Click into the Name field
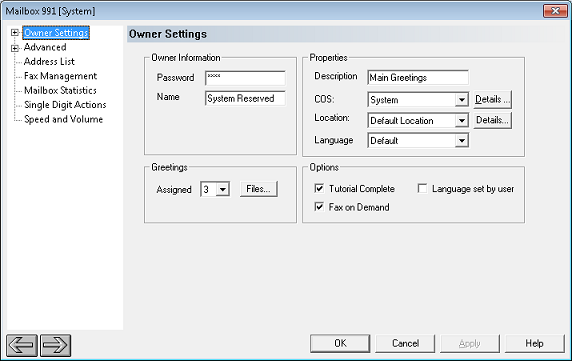The width and height of the screenshot is (572, 361). (x=245, y=98)
